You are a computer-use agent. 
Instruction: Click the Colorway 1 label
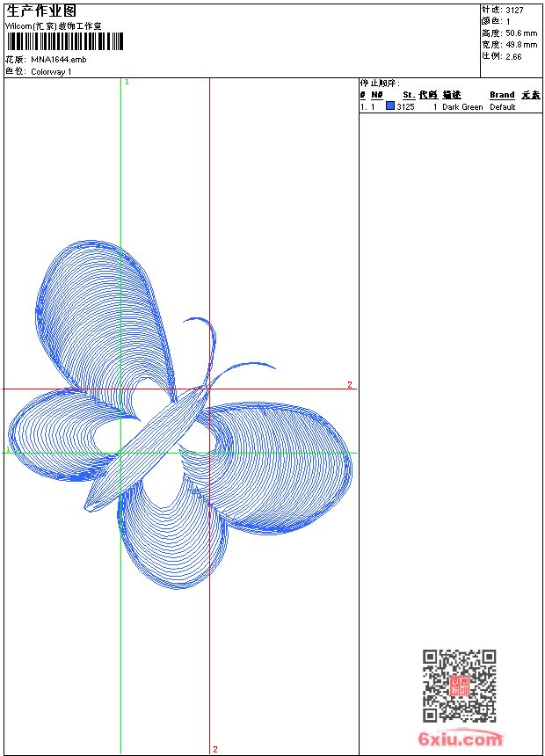52,72
